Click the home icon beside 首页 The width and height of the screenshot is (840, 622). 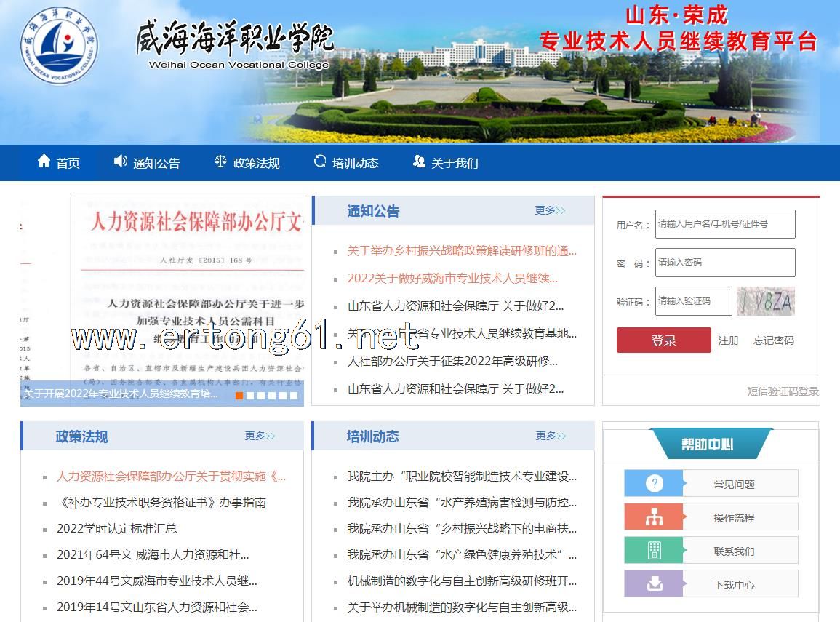click(x=44, y=162)
